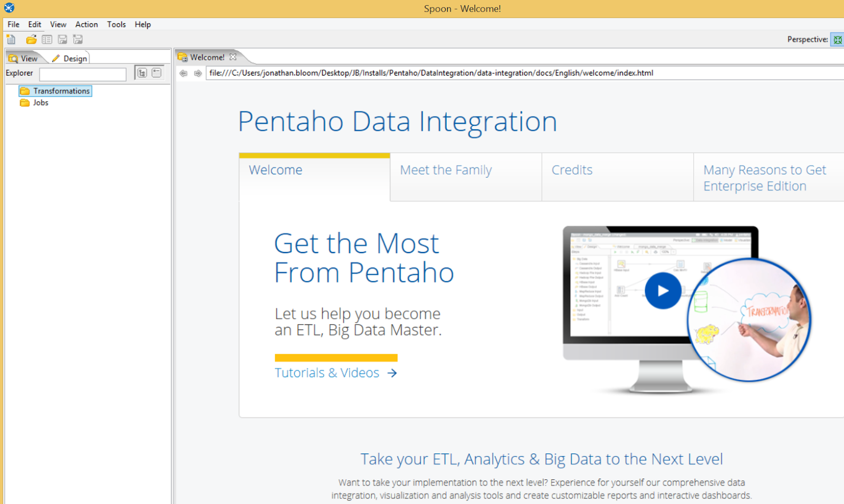
Task: Click the circular presenter photo thumbnail
Action: click(749, 319)
